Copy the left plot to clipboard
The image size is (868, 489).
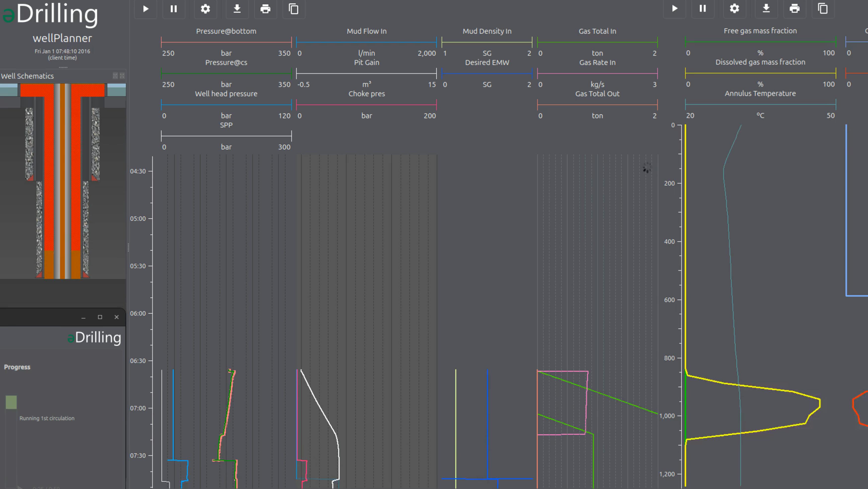[294, 9]
